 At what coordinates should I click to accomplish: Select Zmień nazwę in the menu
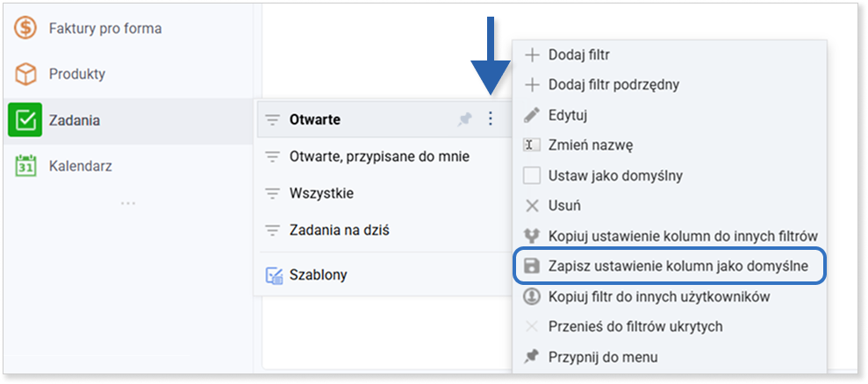[x=590, y=145]
